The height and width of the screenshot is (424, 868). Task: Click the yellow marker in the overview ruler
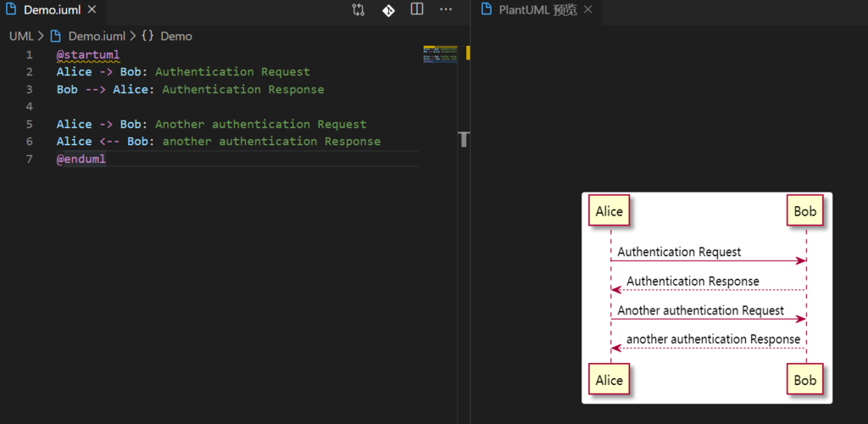pos(468,53)
